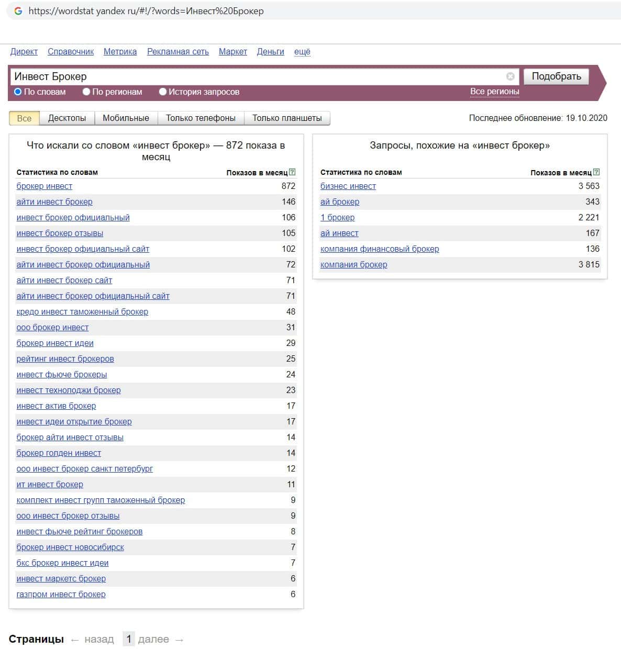Click the 'Инвест Брокер' search input field
The width and height of the screenshot is (621, 672).
257,76
